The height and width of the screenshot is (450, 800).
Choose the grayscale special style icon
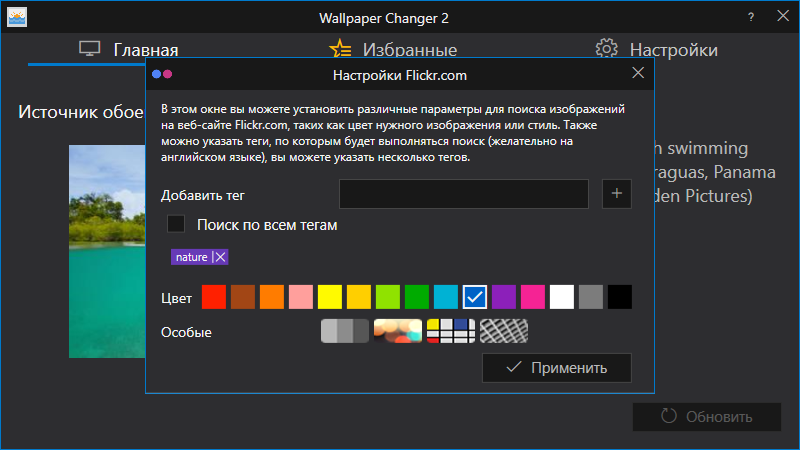point(345,331)
